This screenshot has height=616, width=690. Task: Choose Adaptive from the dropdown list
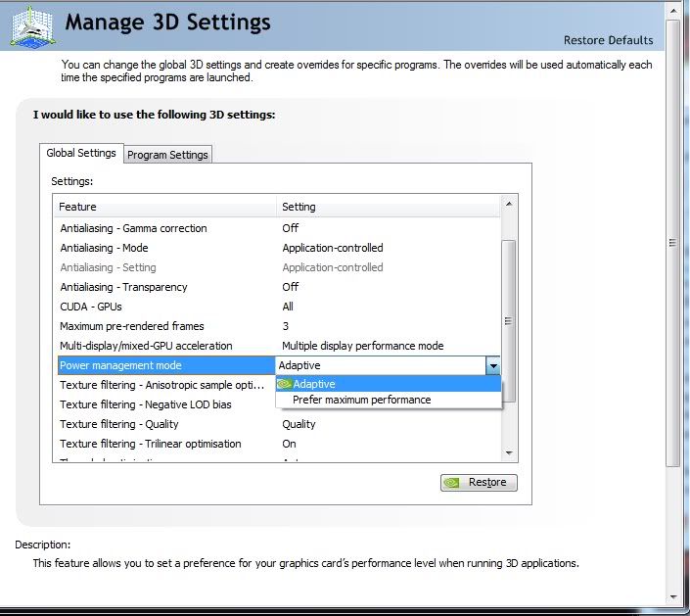389,384
